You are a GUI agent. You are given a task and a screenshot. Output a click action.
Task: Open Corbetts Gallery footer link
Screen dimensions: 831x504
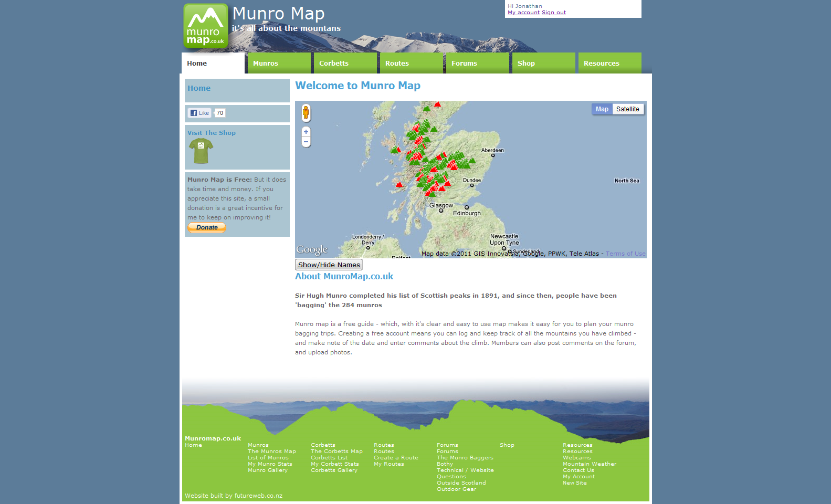[334, 470]
